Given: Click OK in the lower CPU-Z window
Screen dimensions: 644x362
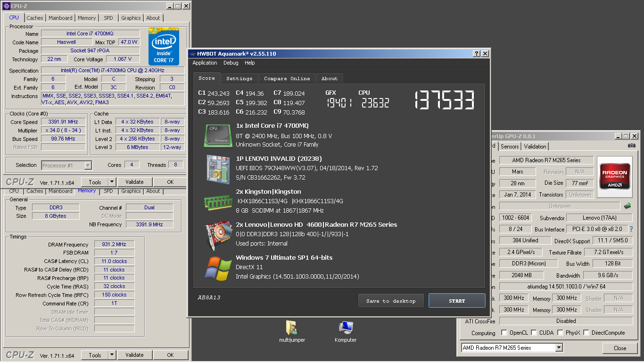Looking at the screenshot, I should tap(170, 355).
